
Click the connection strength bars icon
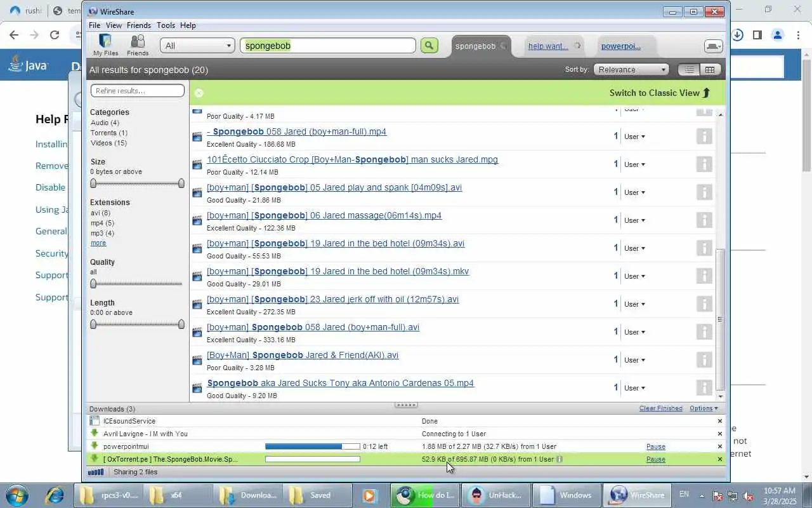tap(95, 472)
